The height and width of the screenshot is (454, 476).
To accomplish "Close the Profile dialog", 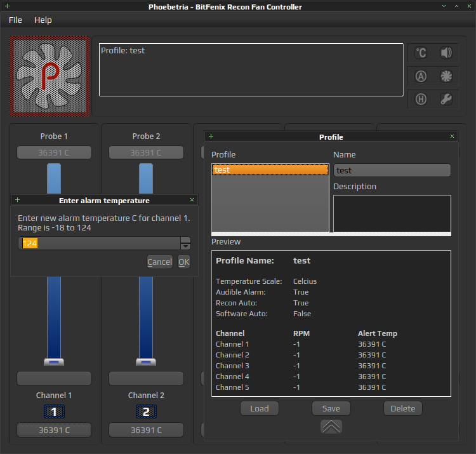I will (452, 137).
